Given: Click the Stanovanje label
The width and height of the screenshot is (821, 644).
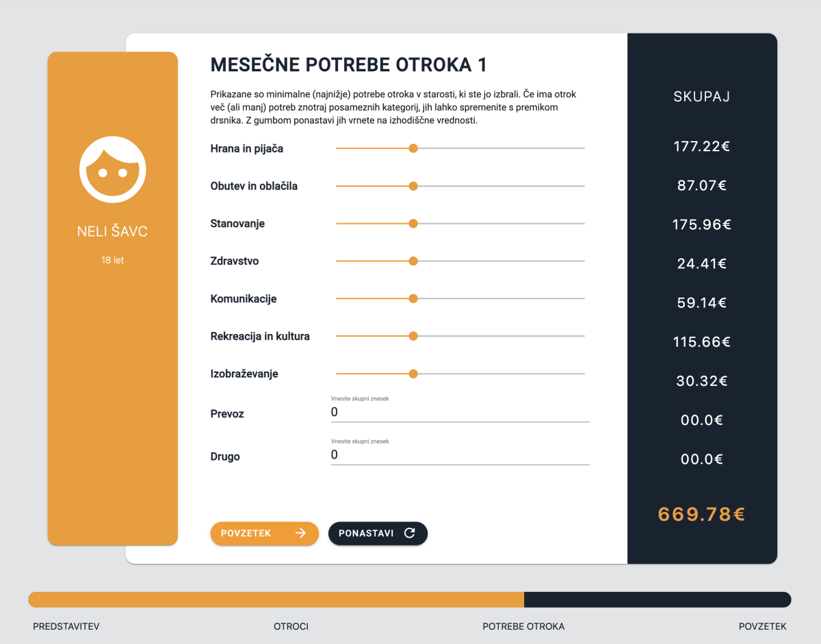Looking at the screenshot, I should click(x=237, y=224).
